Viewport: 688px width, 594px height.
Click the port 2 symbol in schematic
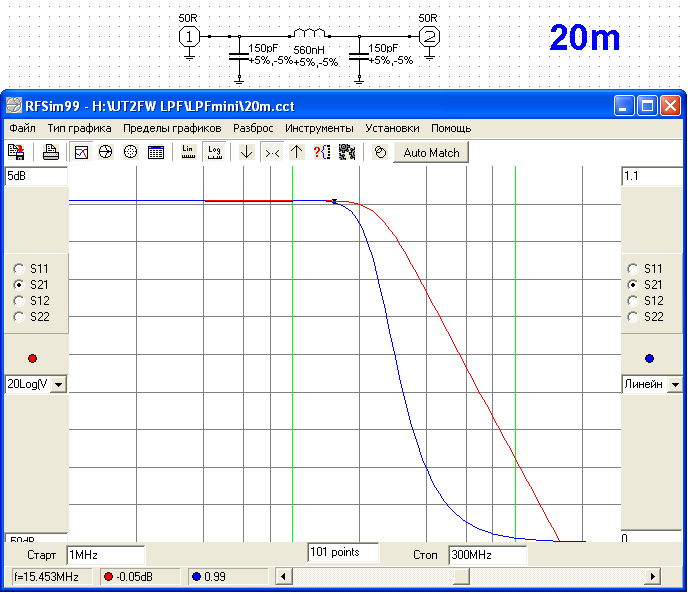click(430, 37)
